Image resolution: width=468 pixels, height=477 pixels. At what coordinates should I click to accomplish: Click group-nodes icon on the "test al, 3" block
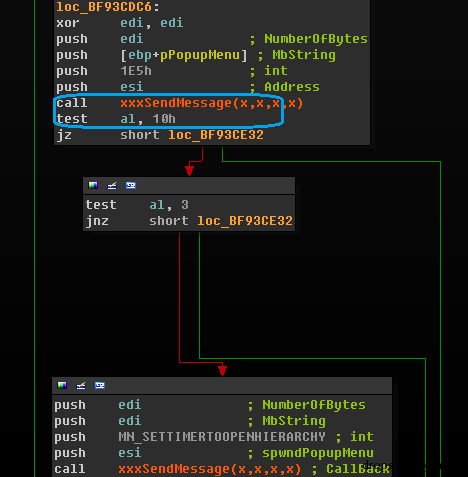pyautogui.click(x=131, y=185)
